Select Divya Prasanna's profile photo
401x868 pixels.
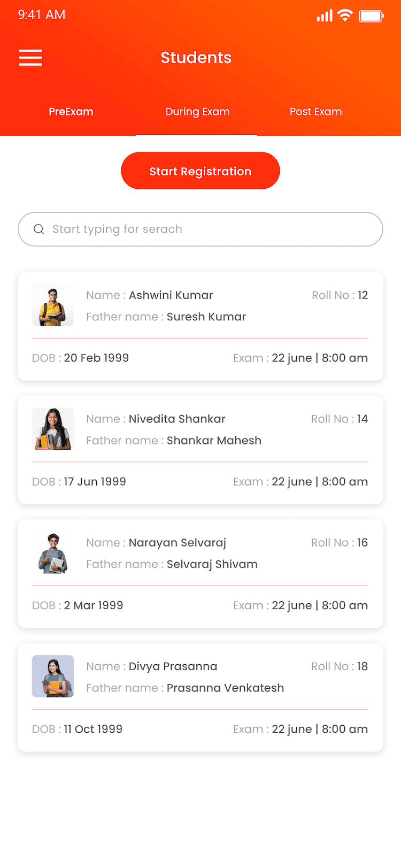click(53, 677)
